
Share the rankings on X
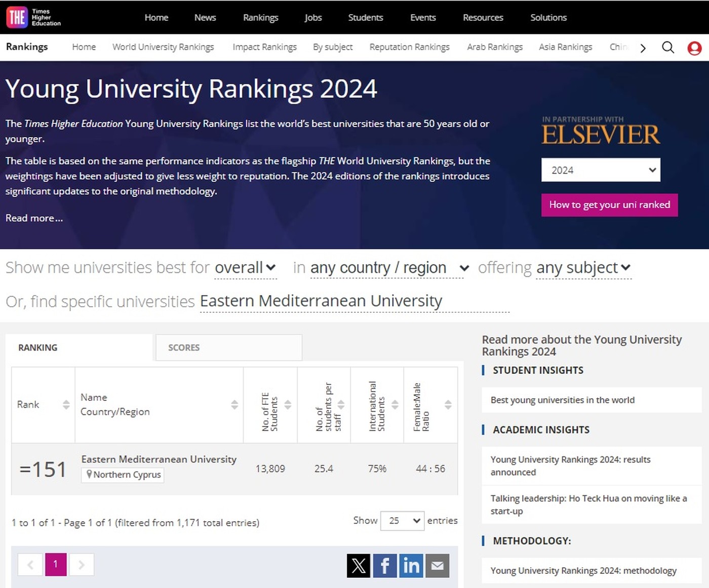tap(359, 566)
